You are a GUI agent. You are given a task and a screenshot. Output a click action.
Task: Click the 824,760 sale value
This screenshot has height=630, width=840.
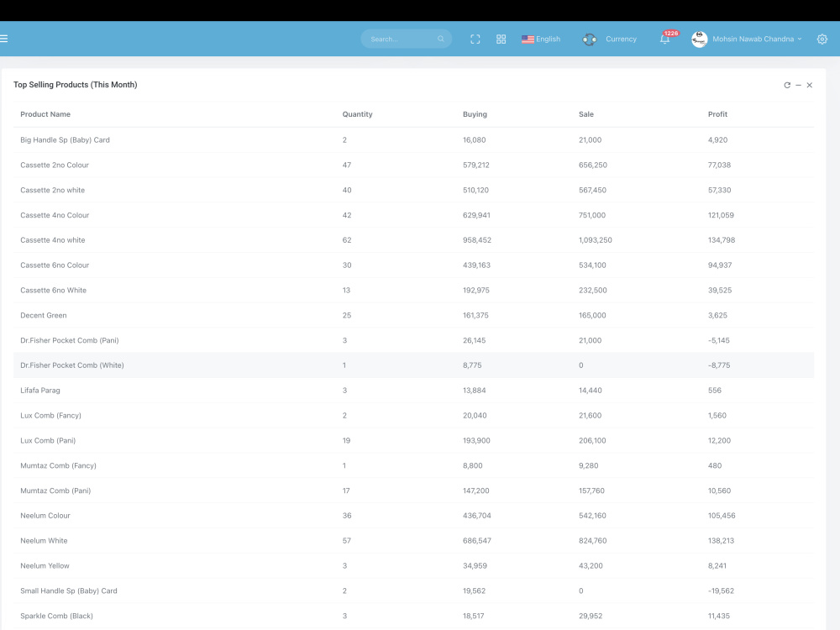click(592, 540)
